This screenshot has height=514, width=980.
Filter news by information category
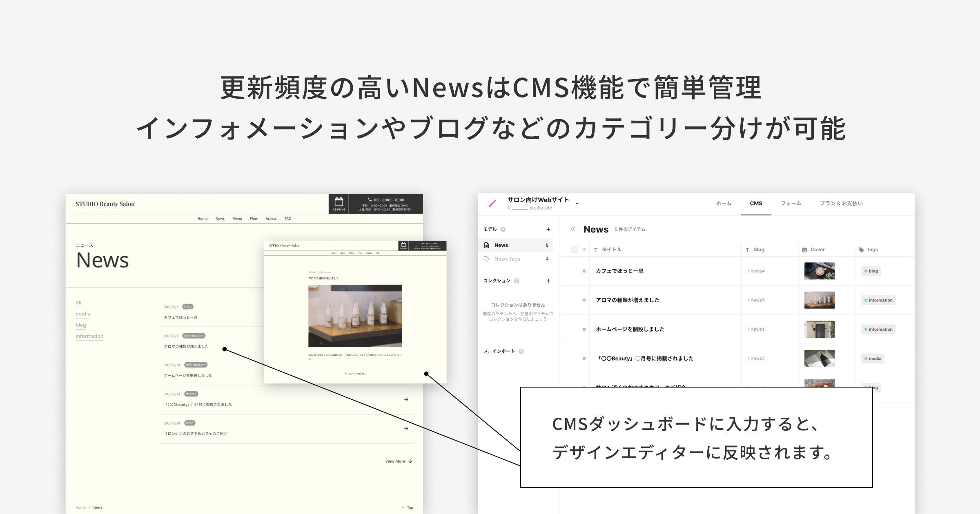coord(89,336)
